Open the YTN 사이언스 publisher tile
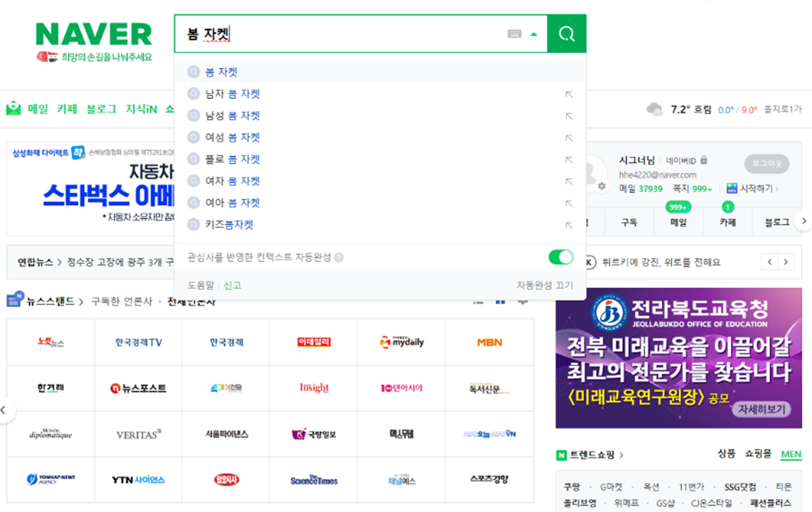This screenshot has height=512, width=812. 139,480
